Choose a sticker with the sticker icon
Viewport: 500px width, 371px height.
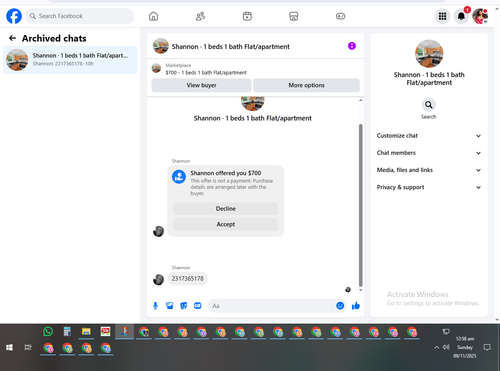[184, 306]
